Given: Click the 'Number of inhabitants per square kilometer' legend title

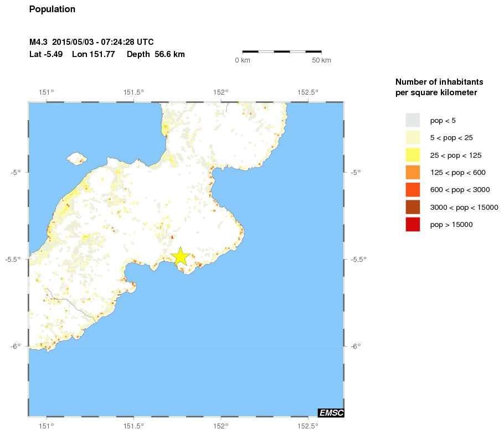Looking at the screenshot, I should (436, 87).
